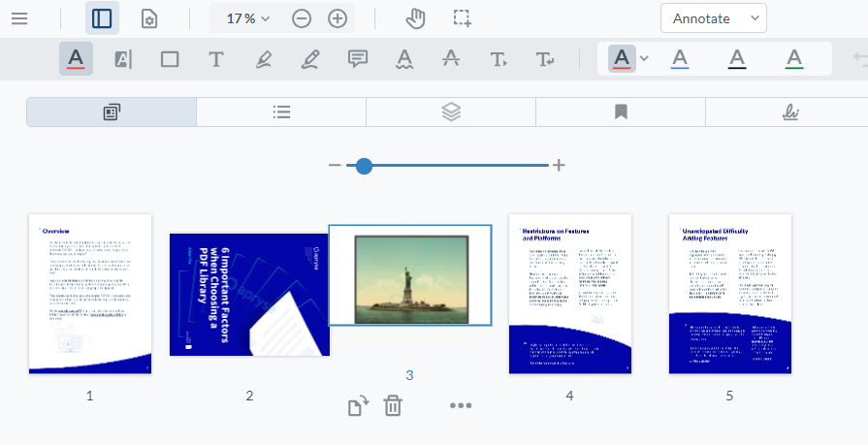Select the replace text tool
Image resolution: width=868 pixels, height=445 pixels.
coord(545,59)
